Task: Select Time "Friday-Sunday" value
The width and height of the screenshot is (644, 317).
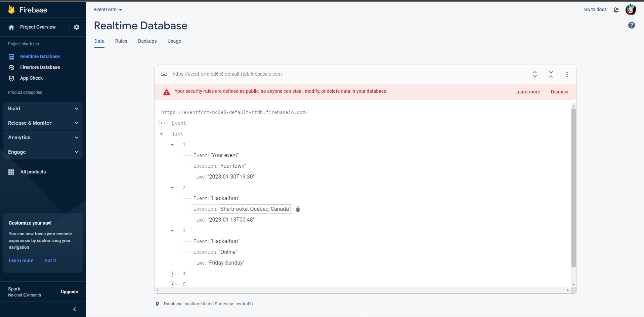Action: (226, 263)
